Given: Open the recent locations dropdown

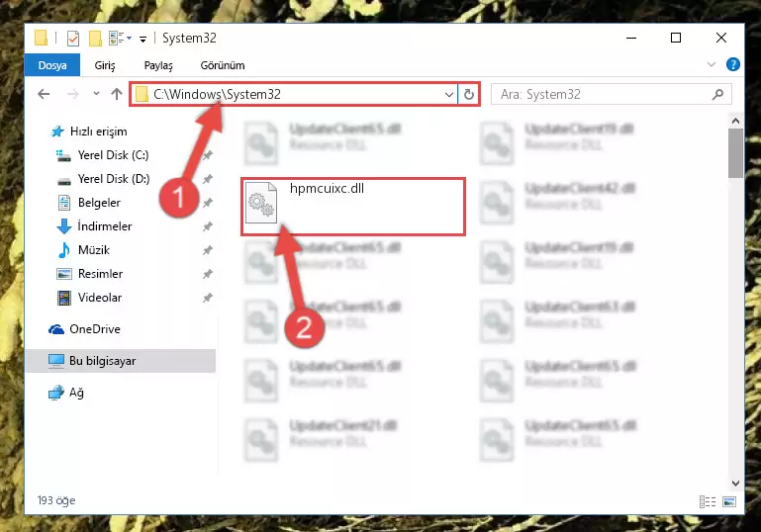Looking at the screenshot, I should 96,94.
